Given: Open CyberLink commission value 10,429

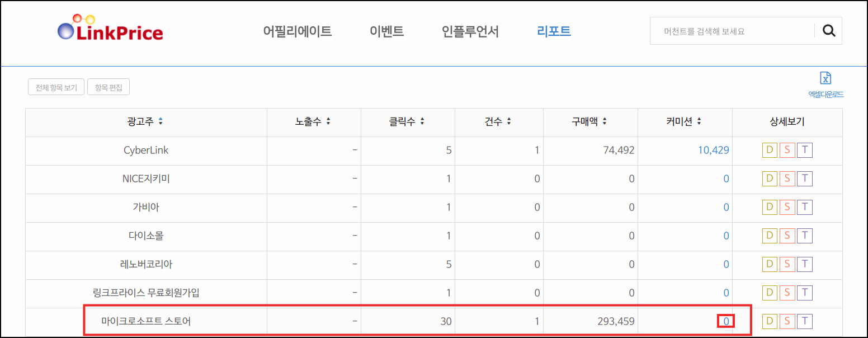Looking at the screenshot, I should 714,151.
